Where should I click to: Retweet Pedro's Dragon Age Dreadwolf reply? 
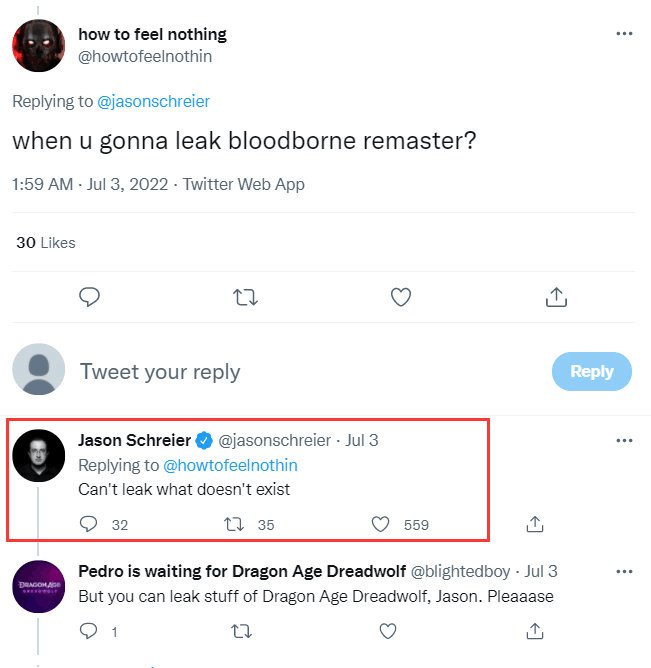[241, 631]
